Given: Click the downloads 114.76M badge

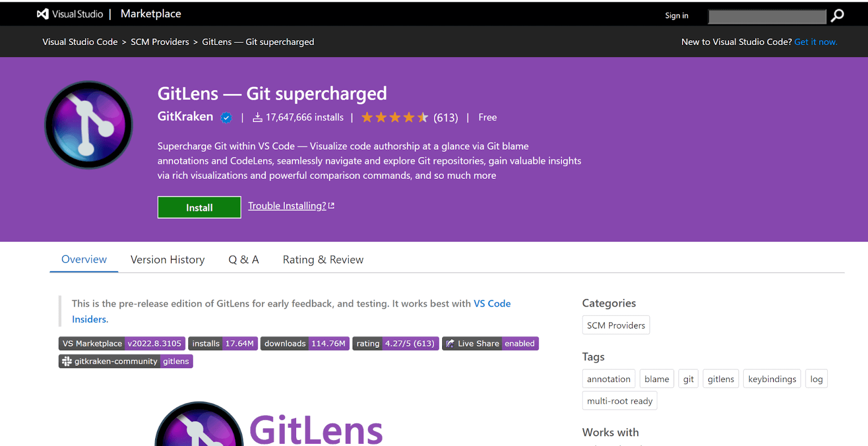Looking at the screenshot, I should point(305,344).
